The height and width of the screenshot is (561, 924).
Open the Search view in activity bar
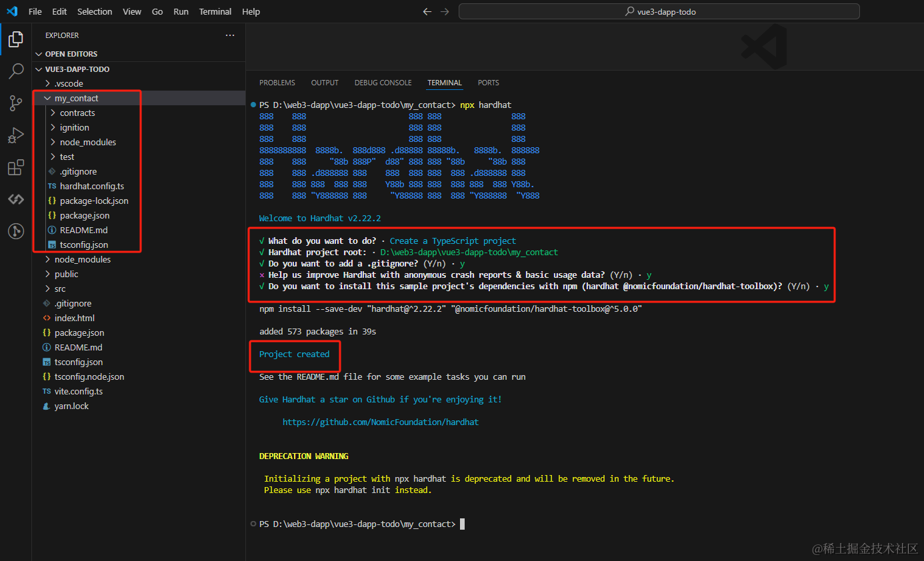[15, 71]
